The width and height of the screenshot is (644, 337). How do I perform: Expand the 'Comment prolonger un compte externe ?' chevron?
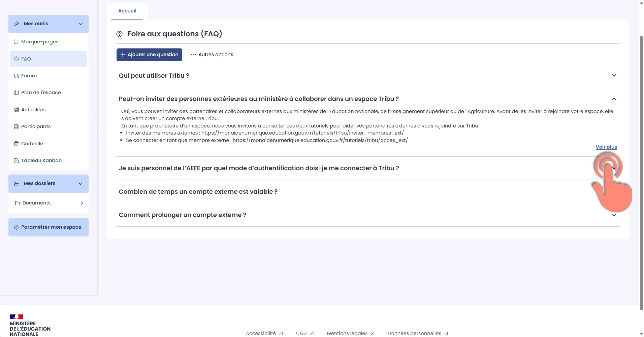click(x=614, y=215)
